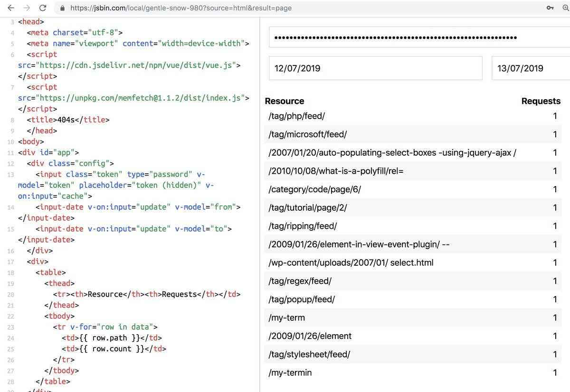Select the 13/07/2019 to-date field
Image resolution: width=570 pixels, height=392 pixels.
tap(530, 68)
